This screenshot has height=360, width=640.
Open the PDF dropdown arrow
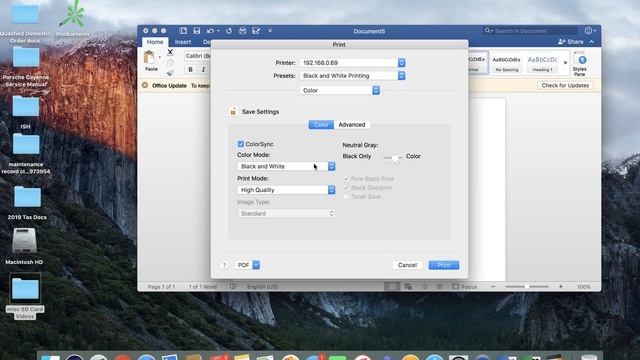[256, 265]
